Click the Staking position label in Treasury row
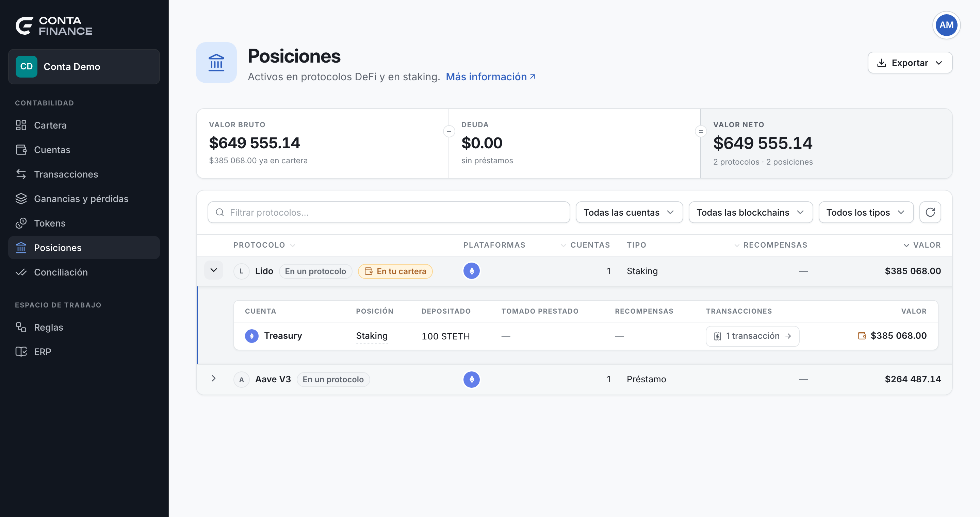This screenshot has height=517, width=980. point(371,336)
